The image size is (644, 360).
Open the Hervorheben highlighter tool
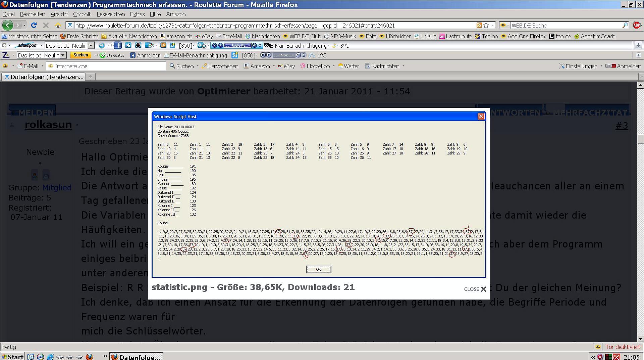coord(220,66)
